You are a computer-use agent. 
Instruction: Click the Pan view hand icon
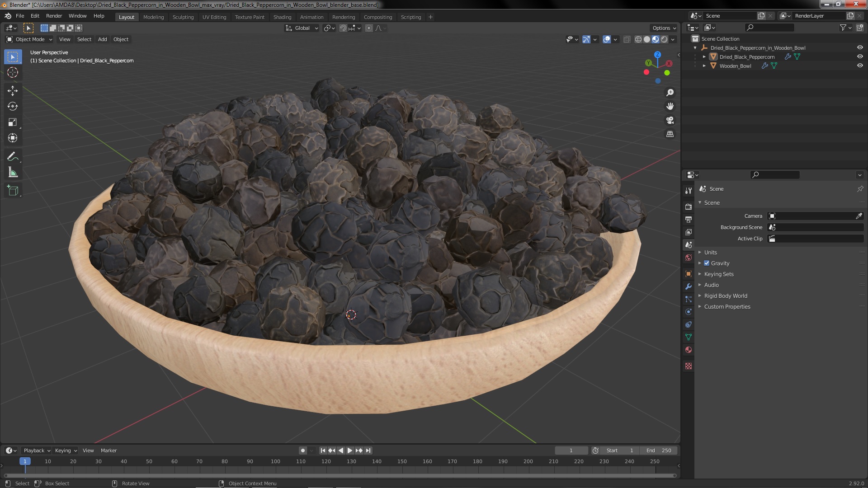(x=670, y=106)
